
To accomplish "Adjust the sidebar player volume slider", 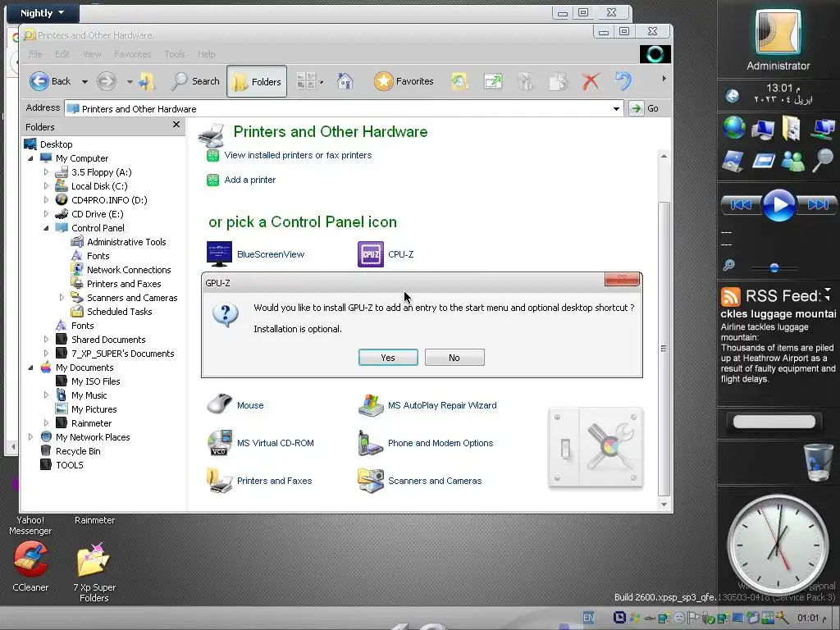I will click(774, 267).
